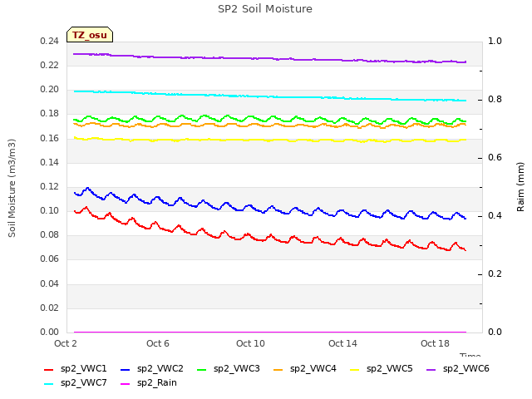The image size is (532, 399).
Task: Click the magenta sp2_Rain legend swatch
Action: 126,384
